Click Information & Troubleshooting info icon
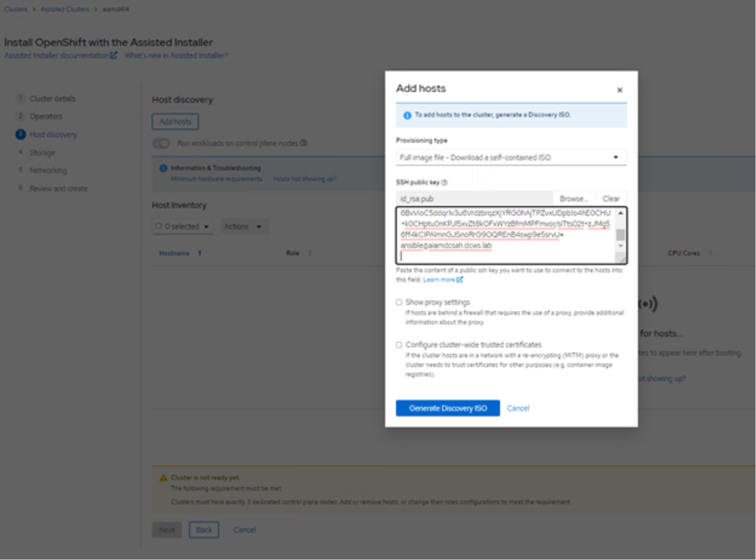 click(163, 168)
